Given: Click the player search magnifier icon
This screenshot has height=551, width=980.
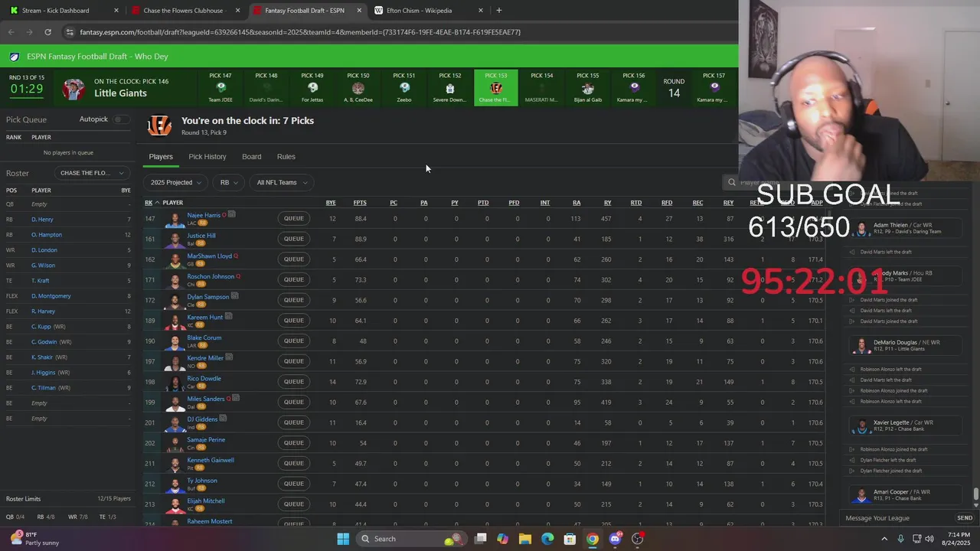Looking at the screenshot, I should pyautogui.click(x=732, y=182).
